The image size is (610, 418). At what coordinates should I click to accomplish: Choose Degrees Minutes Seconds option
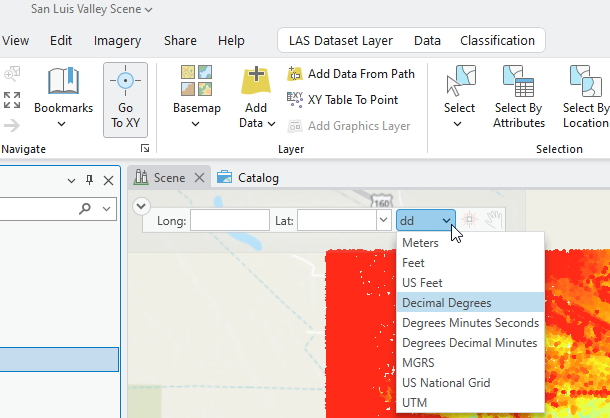coord(470,323)
